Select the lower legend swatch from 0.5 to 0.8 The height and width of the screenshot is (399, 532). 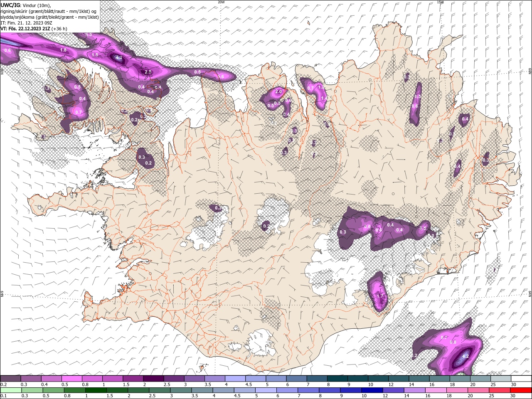(x=53, y=390)
